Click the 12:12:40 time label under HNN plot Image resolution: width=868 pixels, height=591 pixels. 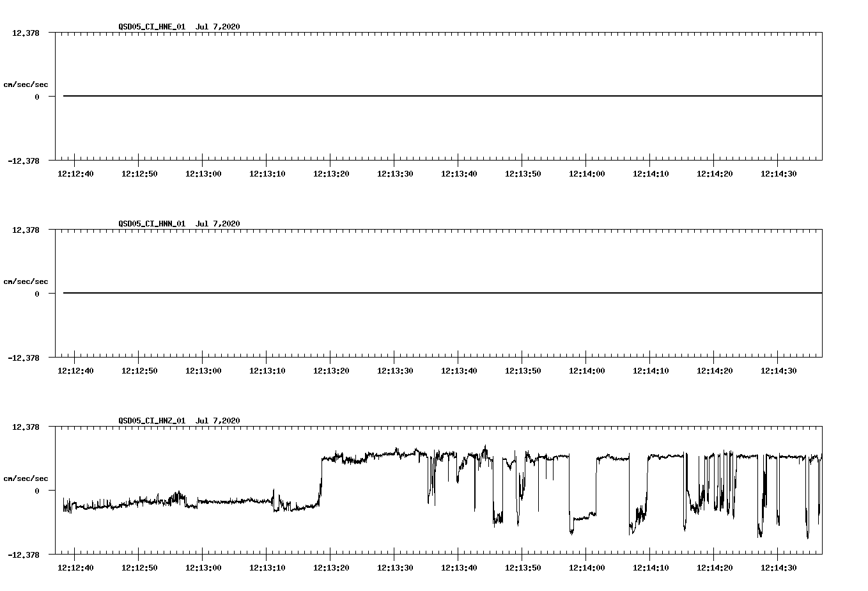[75, 371]
